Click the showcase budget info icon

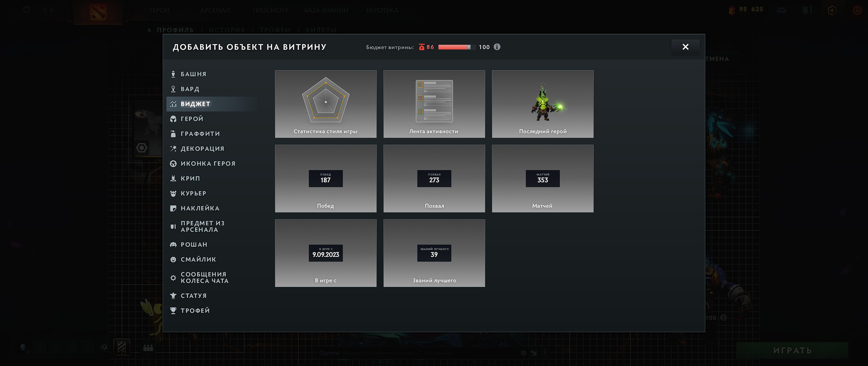497,47
